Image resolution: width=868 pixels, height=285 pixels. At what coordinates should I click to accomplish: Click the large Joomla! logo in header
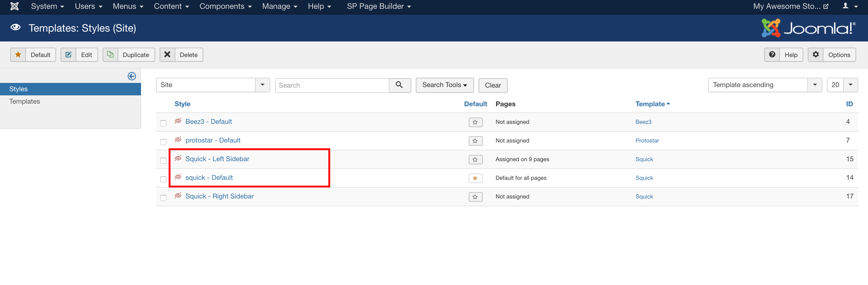808,28
